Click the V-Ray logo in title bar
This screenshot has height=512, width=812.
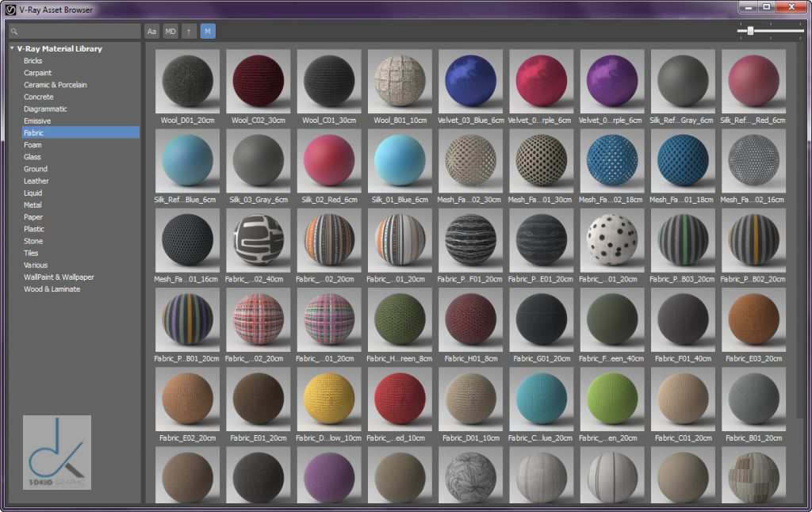[10, 10]
